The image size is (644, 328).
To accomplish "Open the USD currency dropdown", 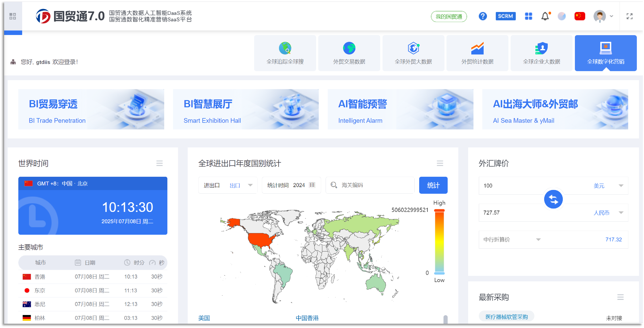I will [621, 186].
